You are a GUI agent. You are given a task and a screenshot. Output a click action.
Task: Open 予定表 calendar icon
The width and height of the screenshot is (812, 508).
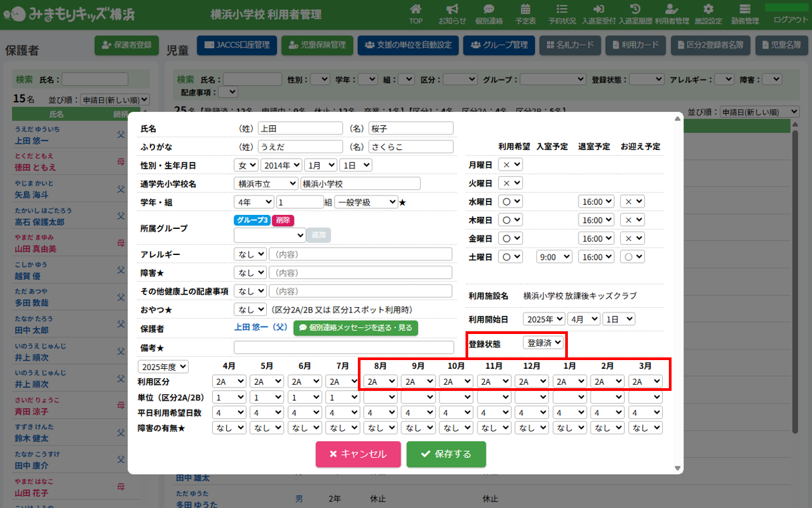(525, 9)
